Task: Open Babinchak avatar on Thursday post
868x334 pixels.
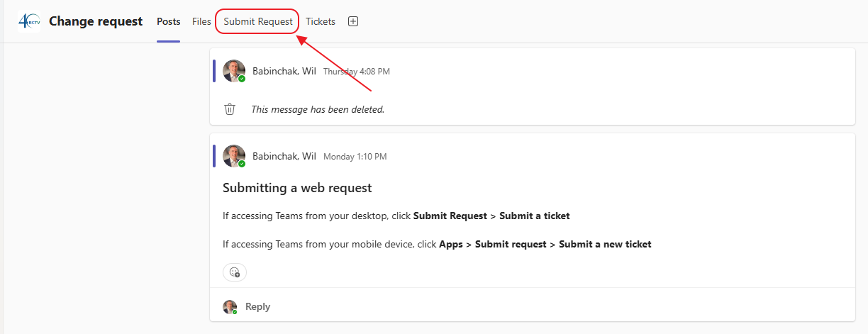Action: [x=234, y=71]
